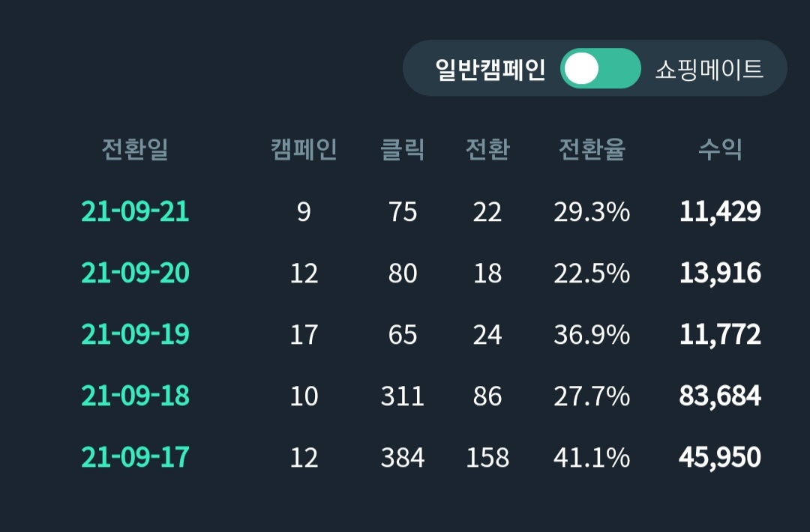Click the 41.1% conversion rate cell
This screenshot has width=810, height=532.
592,457
